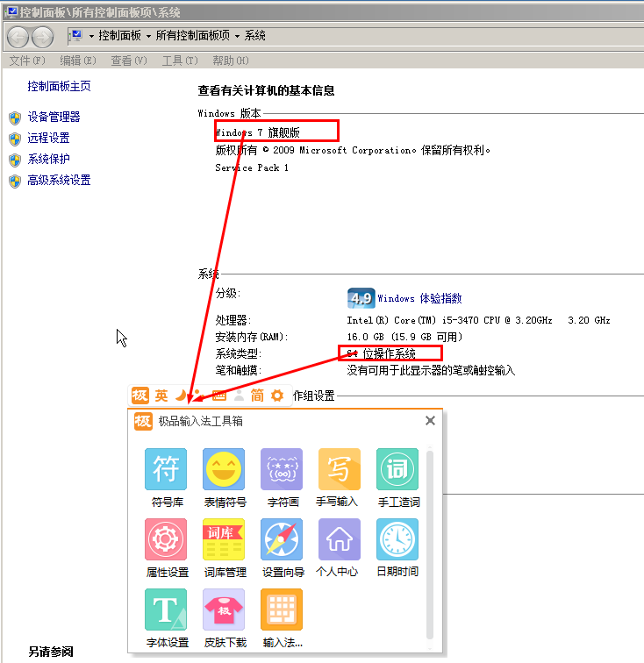The width and height of the screenshot is (644, 663).
Task: Click the Back navigation arrow button
Action: (x=18, y=37)
